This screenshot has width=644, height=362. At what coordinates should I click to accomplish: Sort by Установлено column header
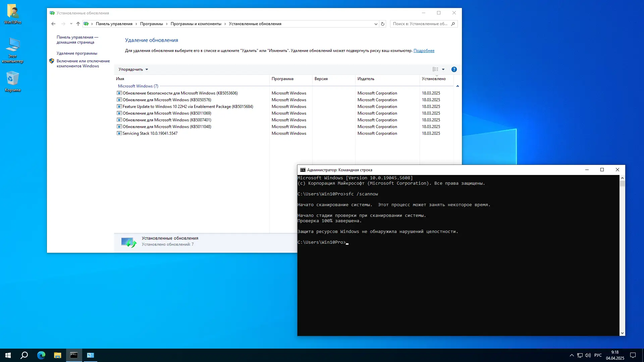(x=434, y=79)
